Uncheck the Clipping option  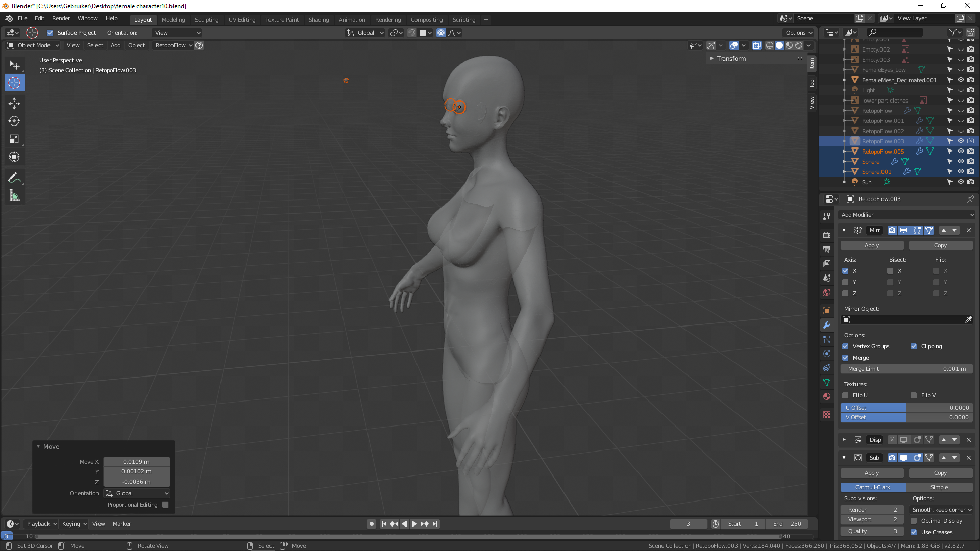tap(914, 346)
